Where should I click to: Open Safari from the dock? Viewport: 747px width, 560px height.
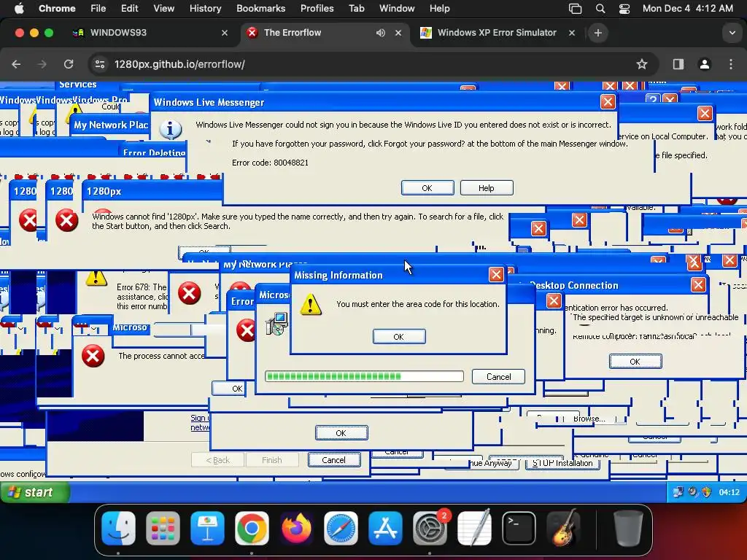pos(341,528)
